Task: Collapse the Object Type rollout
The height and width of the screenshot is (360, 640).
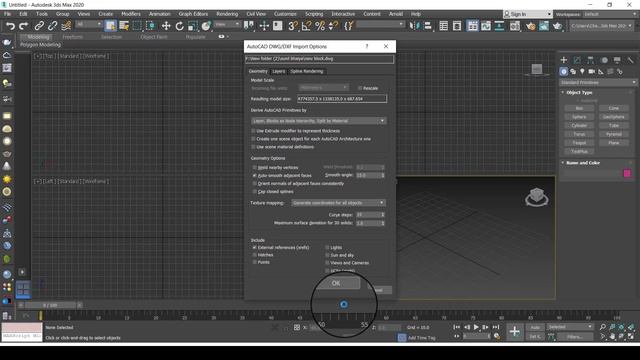Action: 579,93
